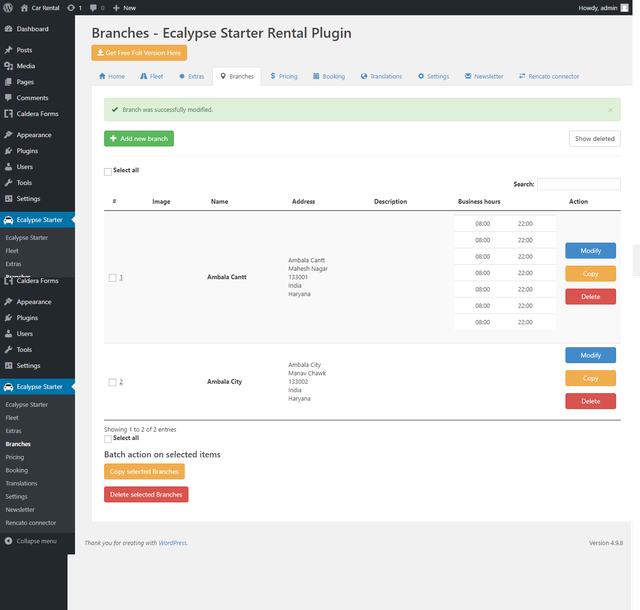Open Rencato connector in the sidebar submenu
This screenshot has width=640, height=610.
31,522
